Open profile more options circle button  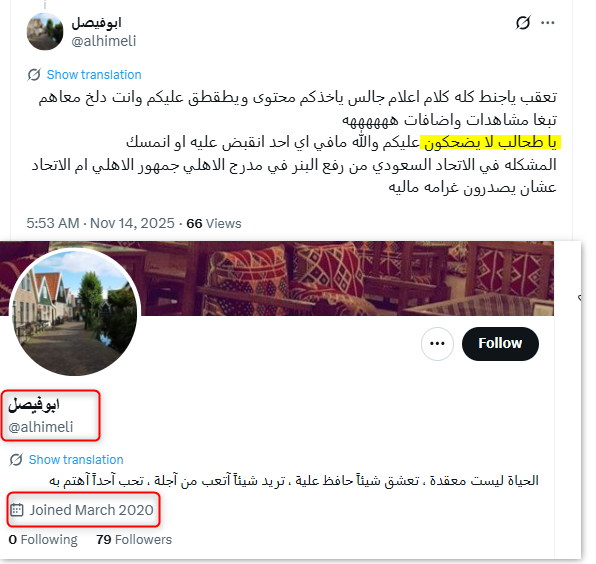pos(437,344)
